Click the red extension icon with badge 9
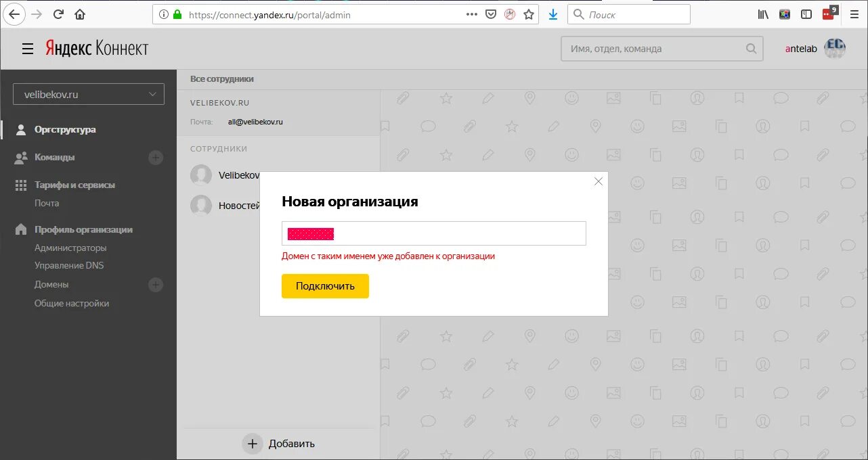The image size is (868, 460). coord(829,13)
